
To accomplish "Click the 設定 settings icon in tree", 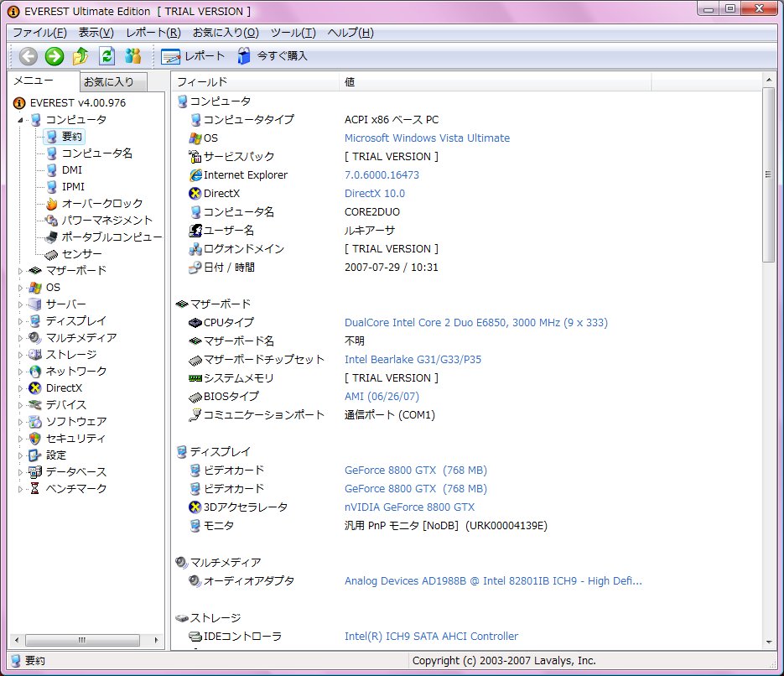I will [35, 455].
